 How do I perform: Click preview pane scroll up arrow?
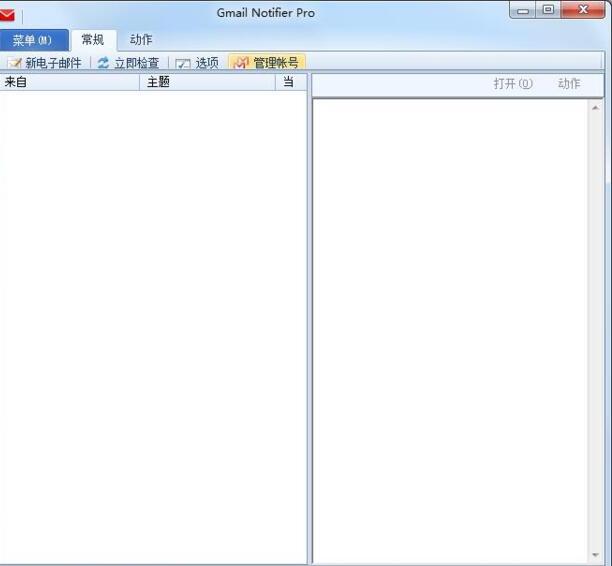[595, 108]
